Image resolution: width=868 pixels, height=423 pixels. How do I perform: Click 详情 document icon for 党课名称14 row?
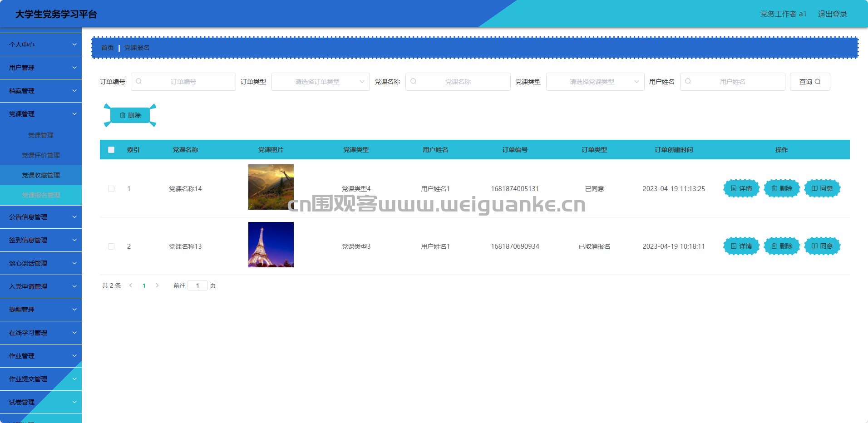point(734,188)
